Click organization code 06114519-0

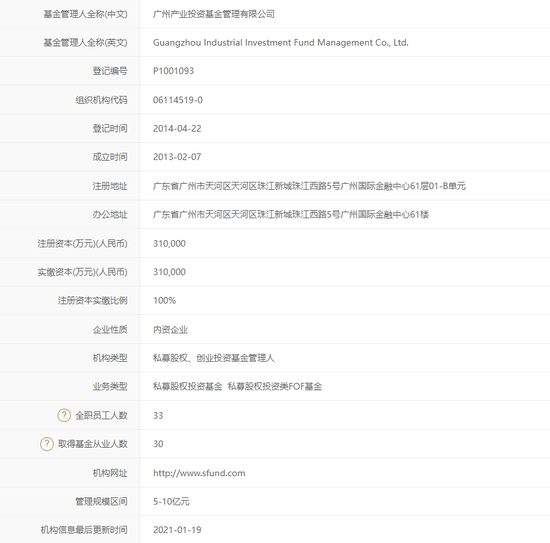(x=178, y=100)
